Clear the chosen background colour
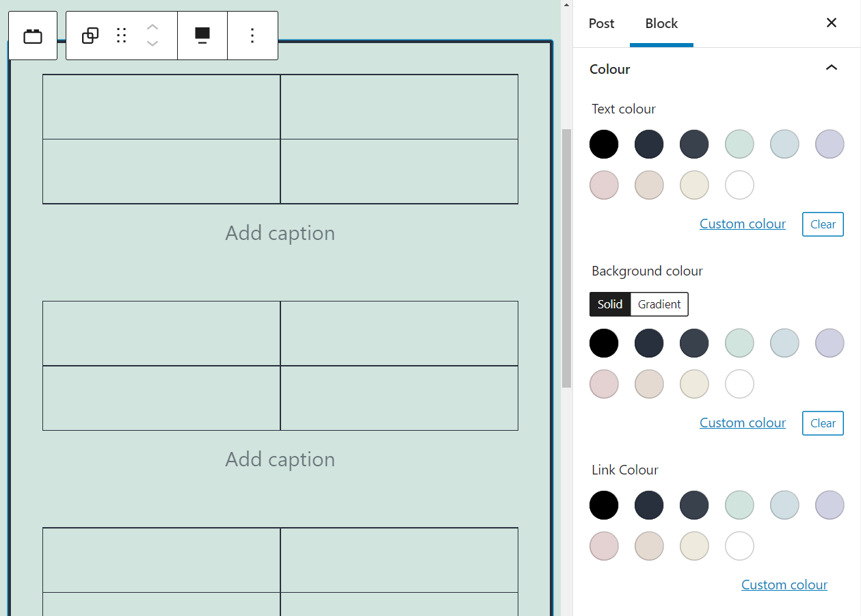The height and width of the screenshot is (616, 861). pos(823,423)
